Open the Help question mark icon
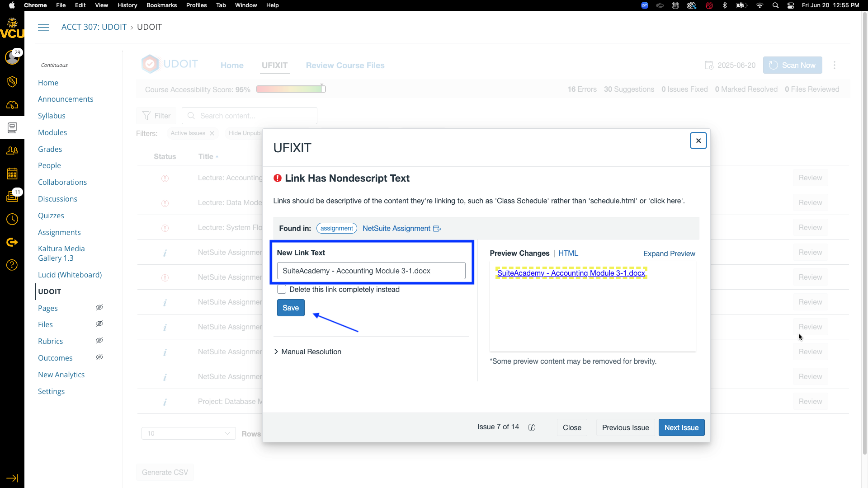Screen dimensions: 868x488 pyautogui.click(x=12, y=265)
